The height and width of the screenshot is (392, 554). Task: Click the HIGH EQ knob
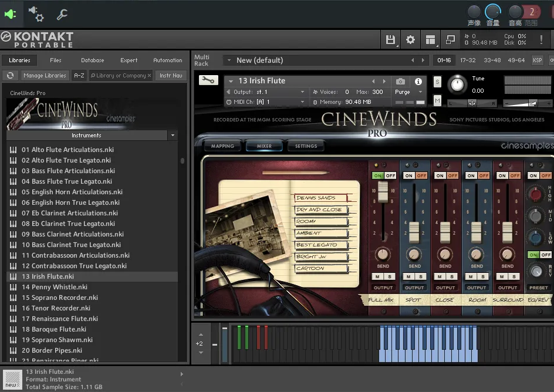[x=536, y=194]
